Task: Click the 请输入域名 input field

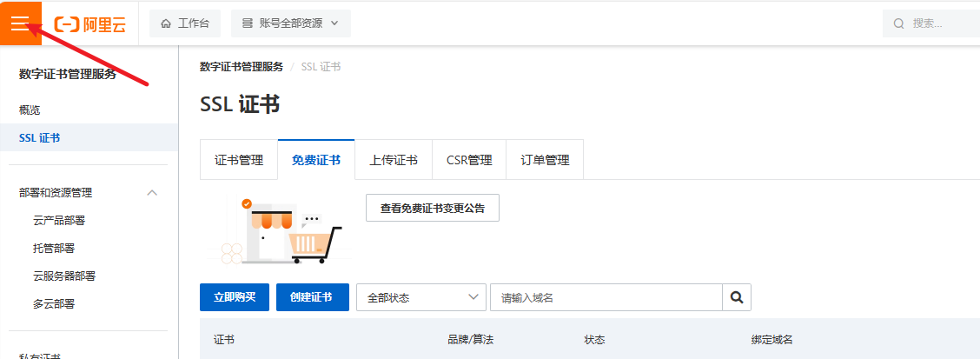Action: pos(606,297)
